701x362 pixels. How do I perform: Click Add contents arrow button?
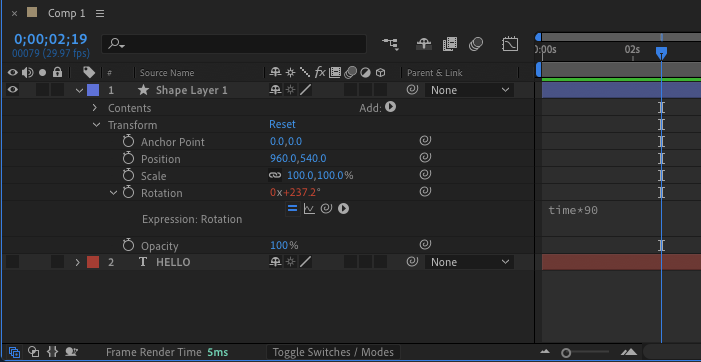click(x=391, y=107)
